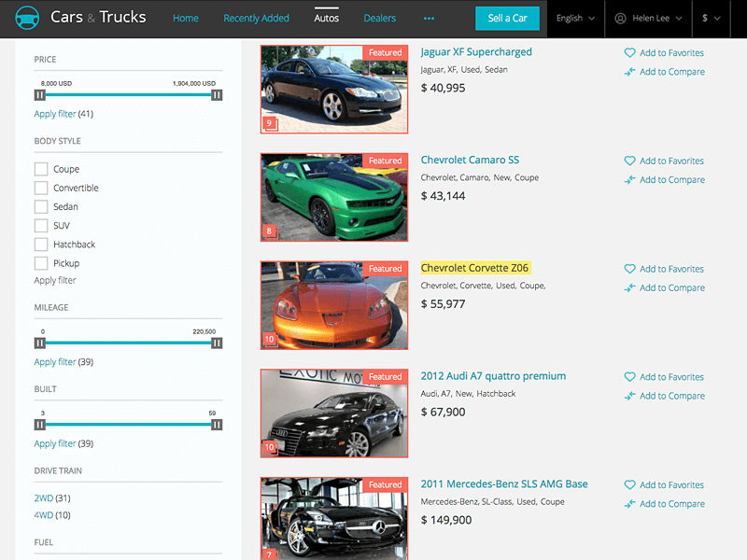Viewport: 747px width, 560px height.
Task: Open Jaguar XF Supercharged listing title
Action: (x=476, y=52)
